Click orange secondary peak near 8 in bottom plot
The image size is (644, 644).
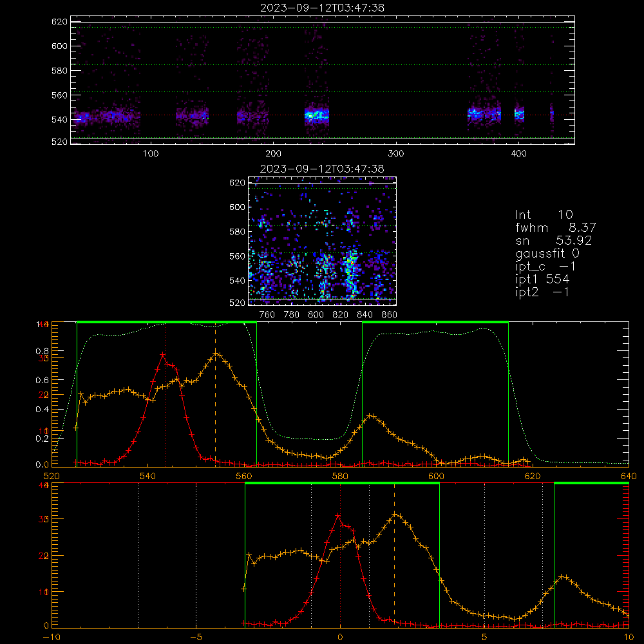563,576
